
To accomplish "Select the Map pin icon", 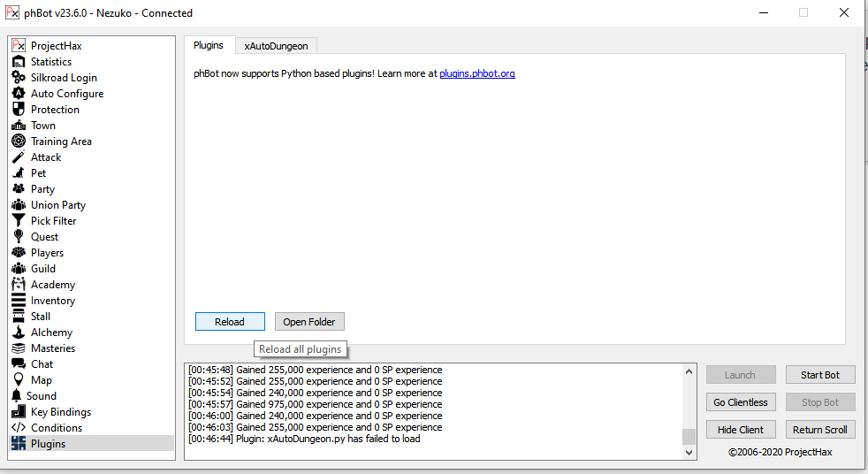I will pos(18,380).
